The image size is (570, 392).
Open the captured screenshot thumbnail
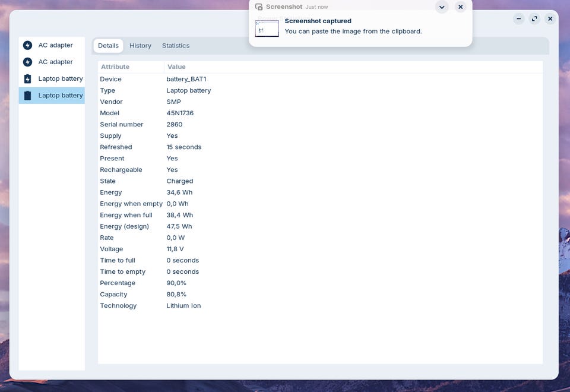pos(267,29)
